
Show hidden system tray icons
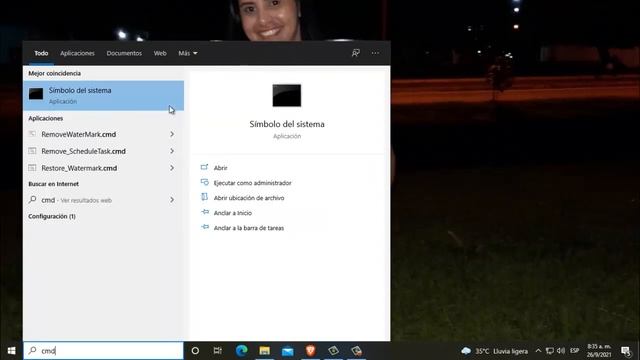(x=538, y=351)
